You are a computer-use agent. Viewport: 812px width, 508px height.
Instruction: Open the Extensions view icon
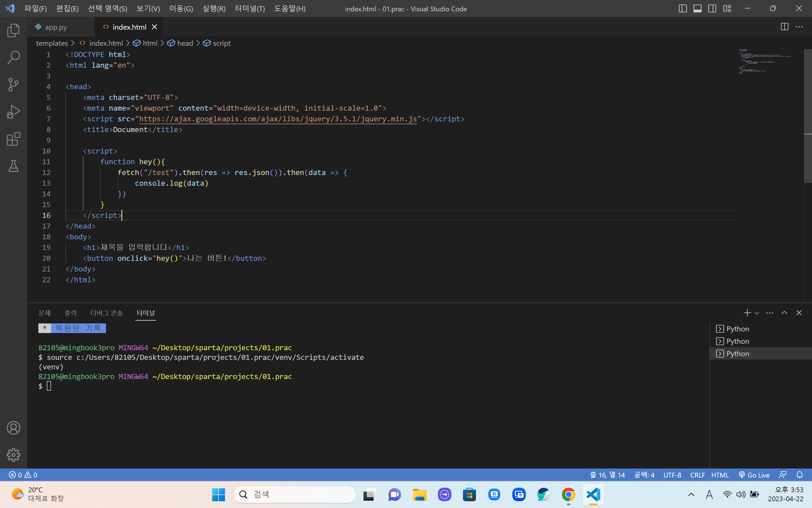(x=14, y=139)
